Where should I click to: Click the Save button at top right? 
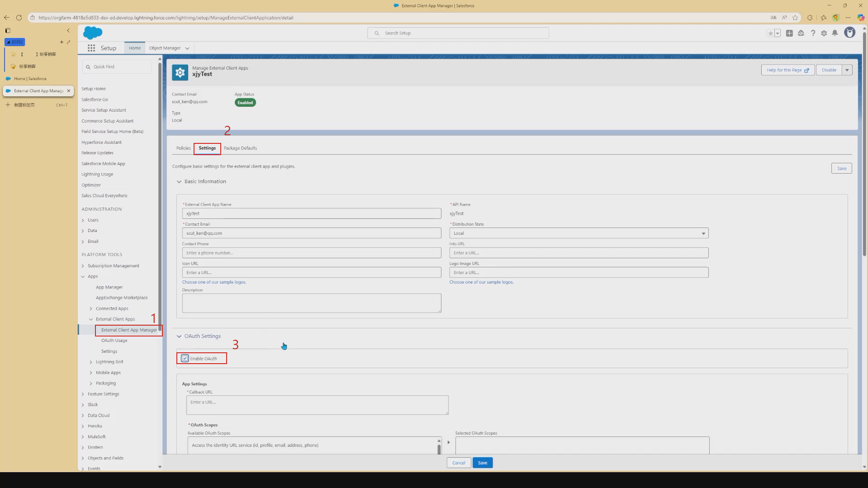point(841,168)
